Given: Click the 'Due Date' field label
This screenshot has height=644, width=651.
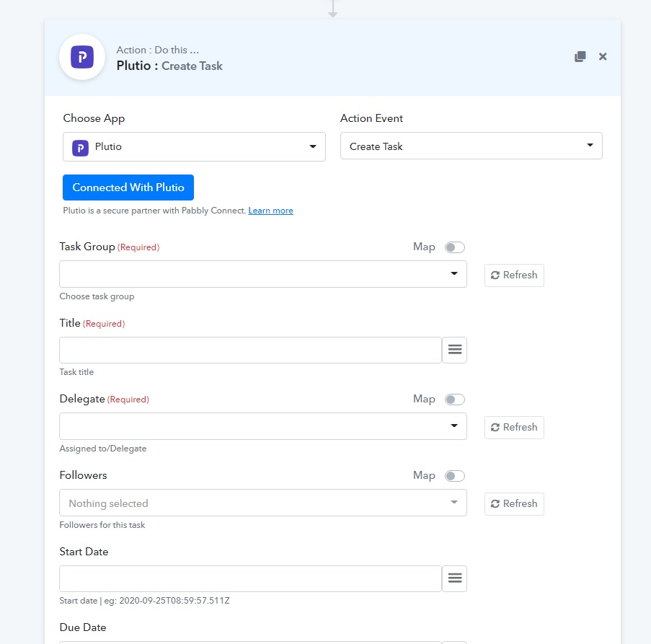Looking at the screenshot, I should coord(83,627).
